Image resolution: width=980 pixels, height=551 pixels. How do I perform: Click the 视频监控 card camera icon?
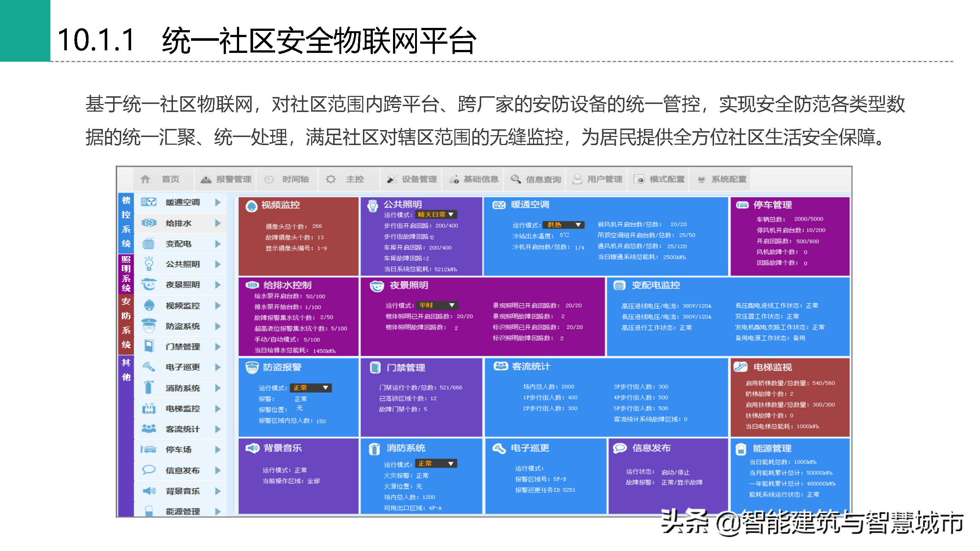(252, 206)
